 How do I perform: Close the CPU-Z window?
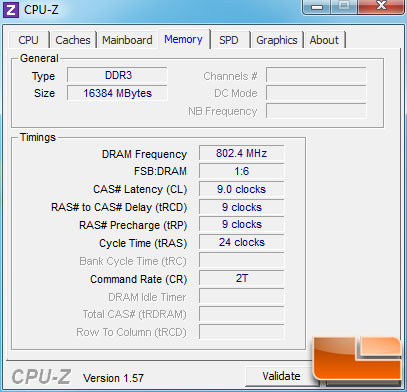[381, 7]
